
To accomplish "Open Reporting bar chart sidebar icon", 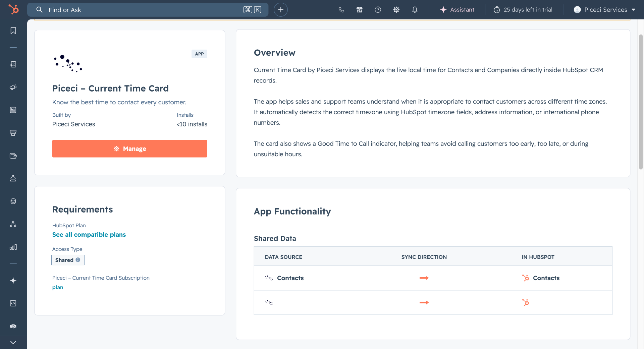I will pyautogui.click(x=13, y=247).
